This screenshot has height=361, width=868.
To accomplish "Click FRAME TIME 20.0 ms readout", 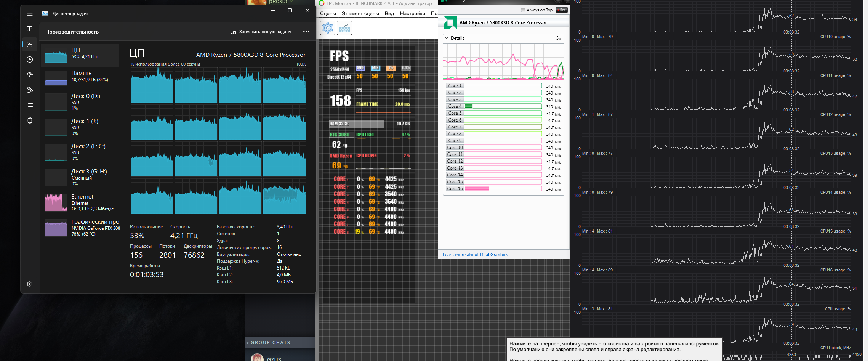I will [x=383, y=104].
